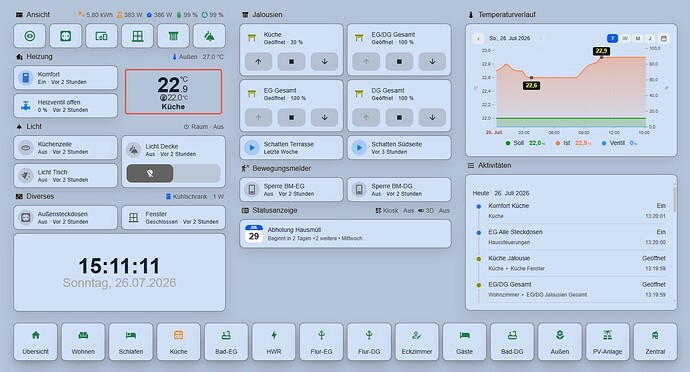Screen dimensions: 690x372
Task: Click the Heizventil offen valve tile
Action: pyautogui.click(x=66, y=106)
